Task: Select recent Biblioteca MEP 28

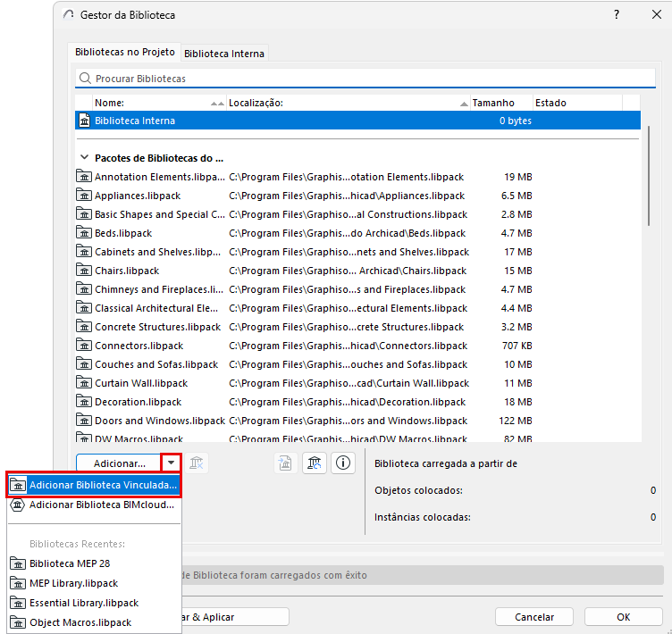Action: pyautogui.click(x=94, y=563)
